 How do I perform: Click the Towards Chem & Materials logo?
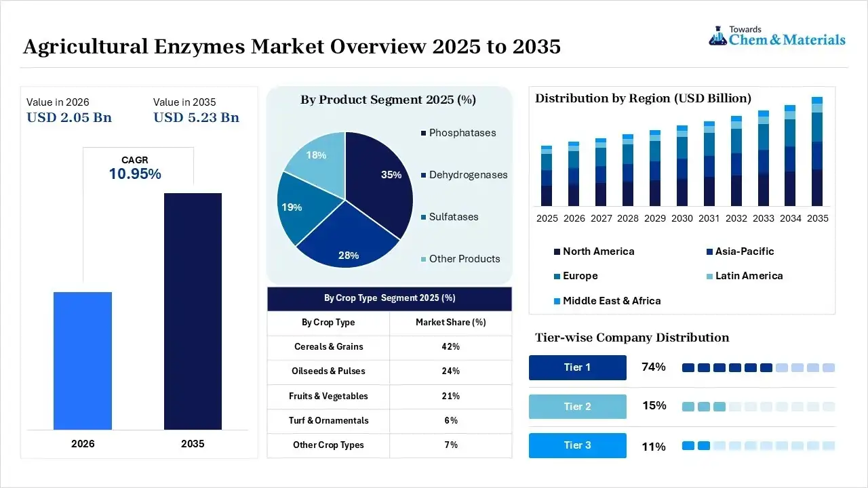click(x=777, y=36)
